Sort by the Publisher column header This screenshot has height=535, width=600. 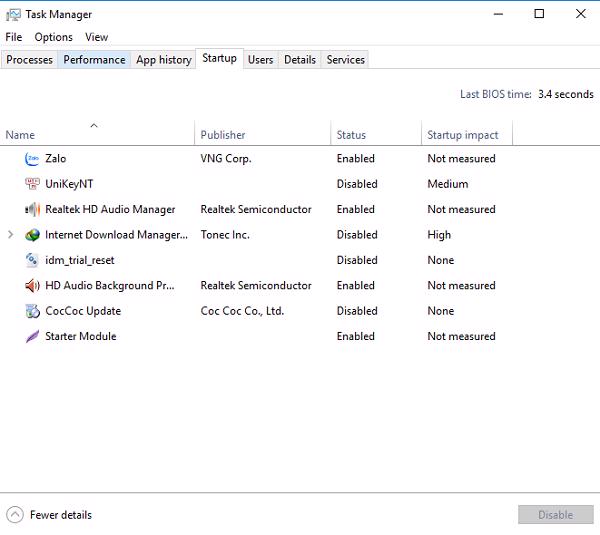point(262,134)
